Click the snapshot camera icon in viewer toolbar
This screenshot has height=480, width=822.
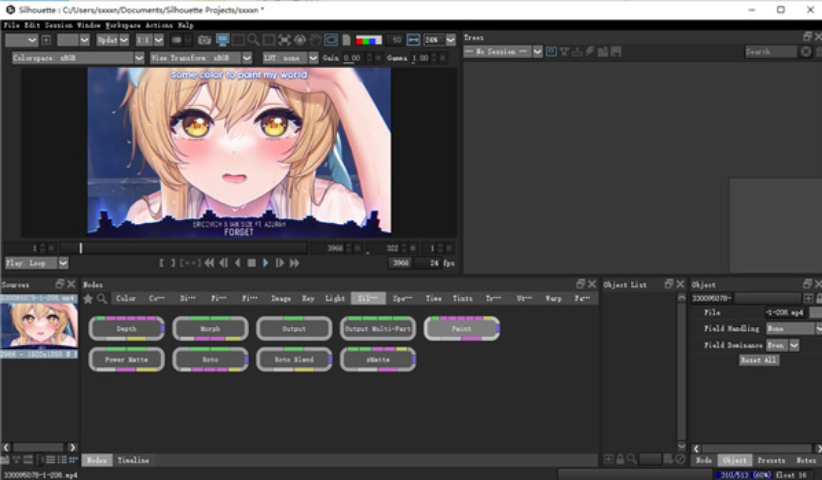tap(204, 40)
